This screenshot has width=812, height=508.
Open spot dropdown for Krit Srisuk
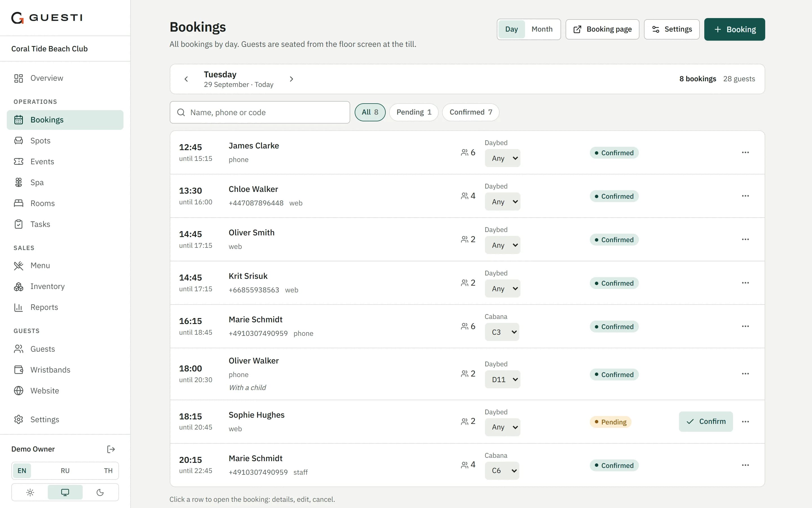point(502,289)
